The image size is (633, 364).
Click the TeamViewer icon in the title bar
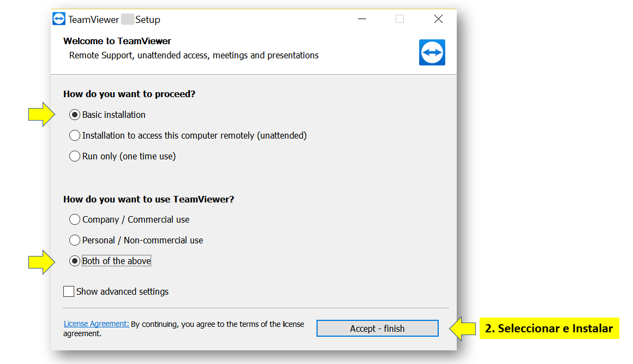tap(59, 19)
